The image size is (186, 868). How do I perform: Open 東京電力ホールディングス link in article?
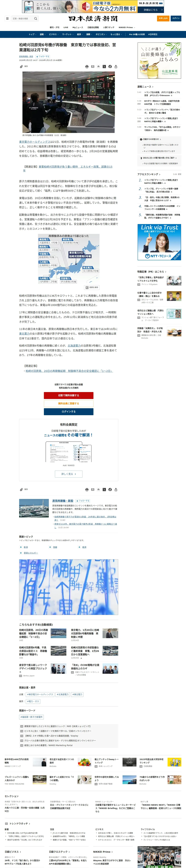(34, 142)
